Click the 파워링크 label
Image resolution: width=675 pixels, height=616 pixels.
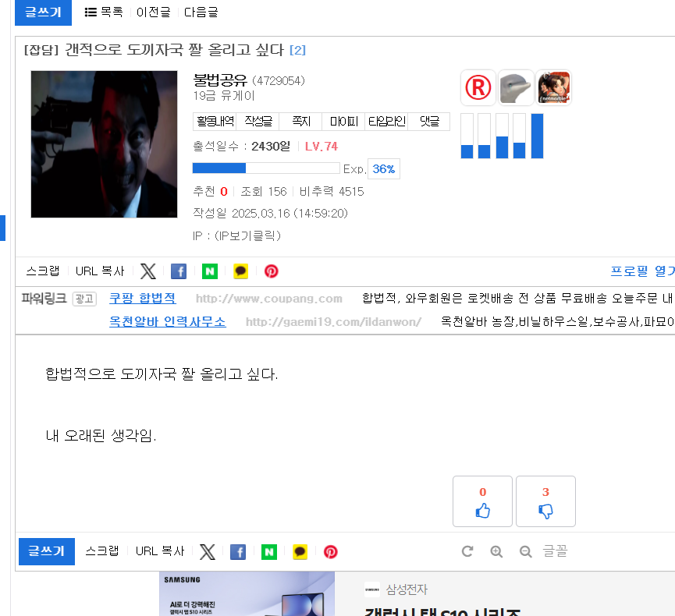[x=44, y=298]
